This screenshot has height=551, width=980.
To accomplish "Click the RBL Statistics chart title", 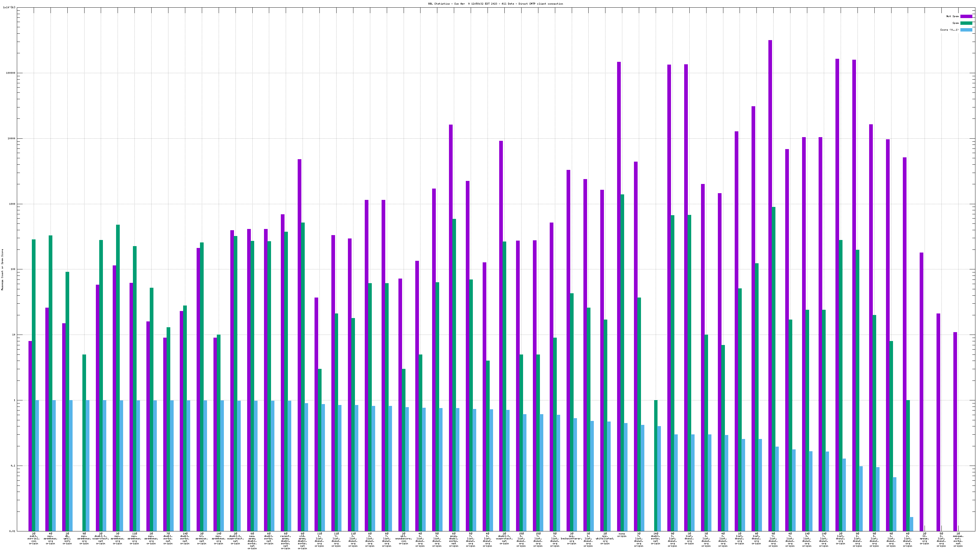I will pos(495,4).
